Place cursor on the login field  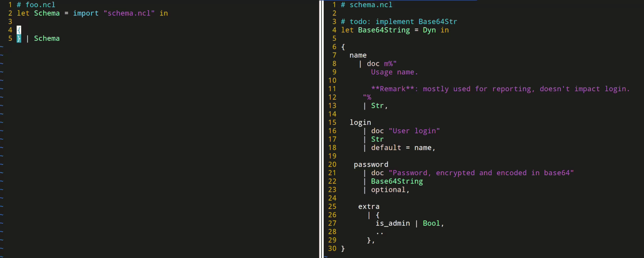360,123
